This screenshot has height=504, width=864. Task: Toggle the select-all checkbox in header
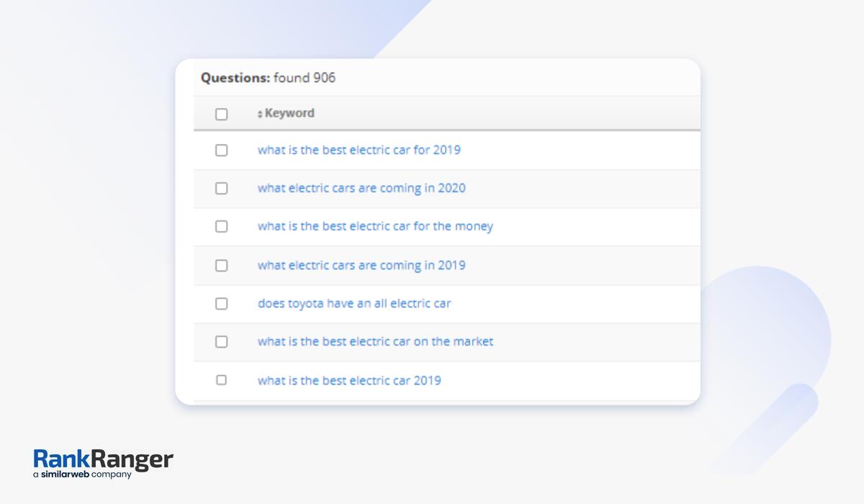pos(221,114)
